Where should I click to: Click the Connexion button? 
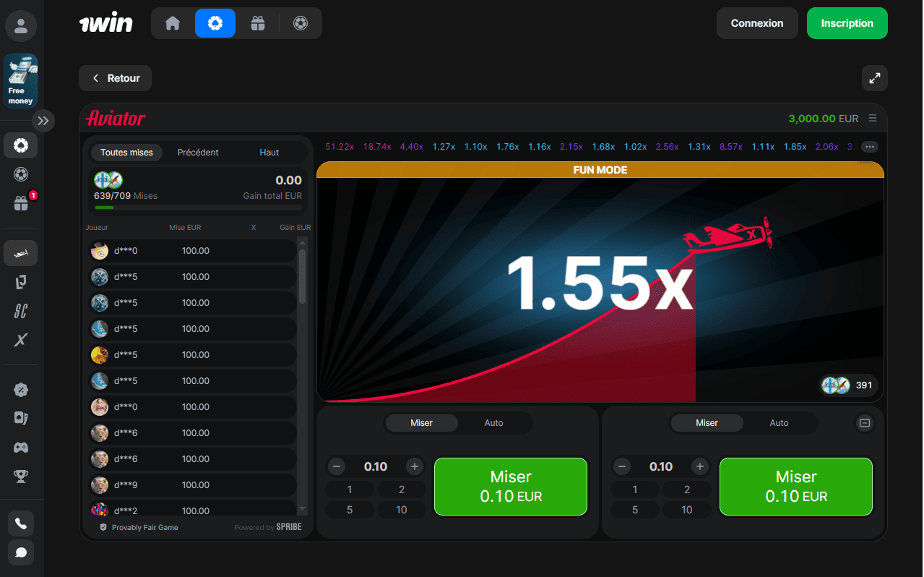point(757,23)
